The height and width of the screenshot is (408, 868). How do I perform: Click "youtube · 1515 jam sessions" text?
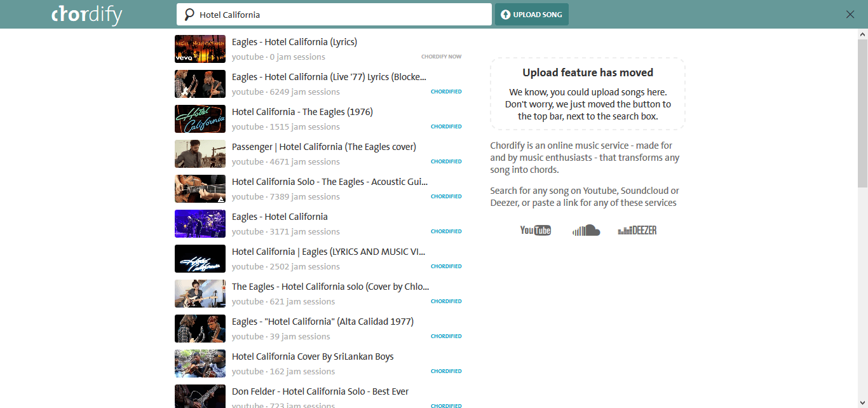click(286, 126)
